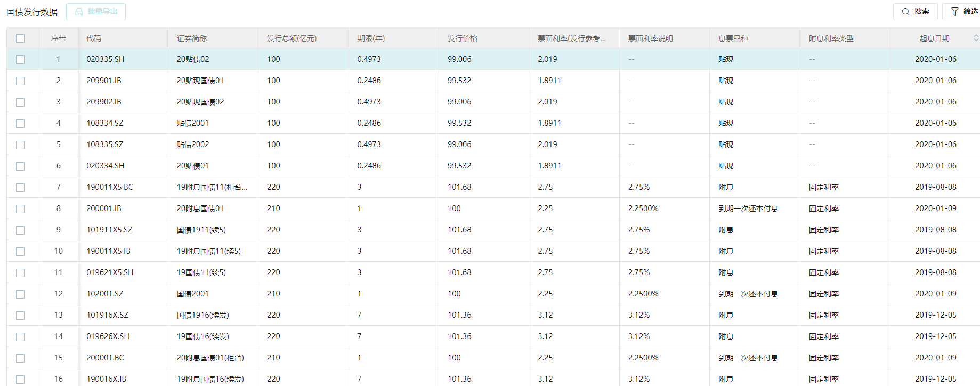Click the 票面利率说明 column header

coord(650,38)
